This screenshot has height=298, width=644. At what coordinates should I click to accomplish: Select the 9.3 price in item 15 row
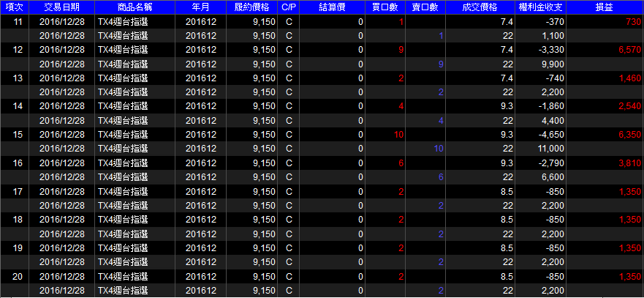pos(507,135)
